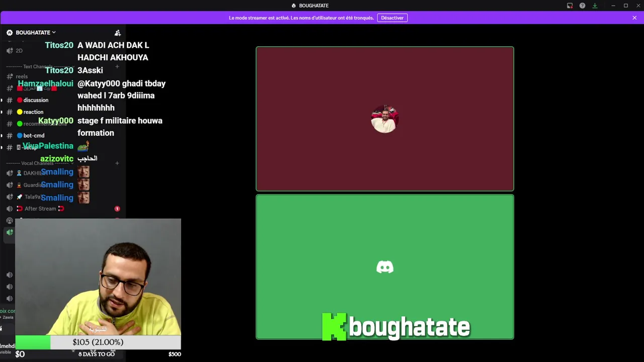Open the Discord inbox icon in title bar
The height and width of the screenshot is (362, 644).
570,6
